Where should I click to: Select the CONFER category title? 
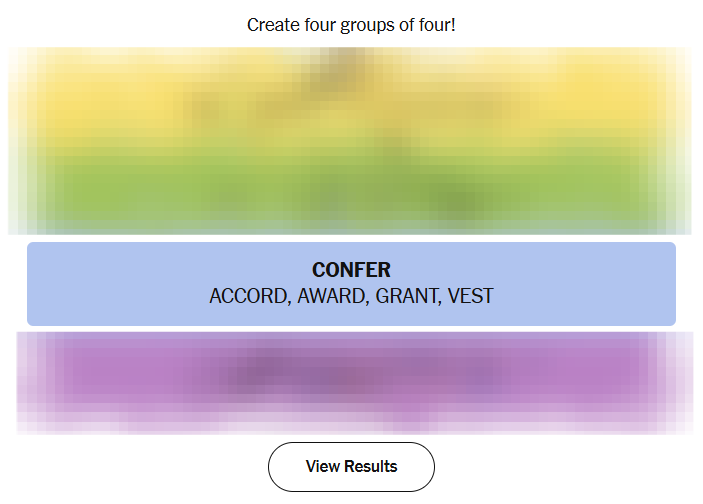351,270
